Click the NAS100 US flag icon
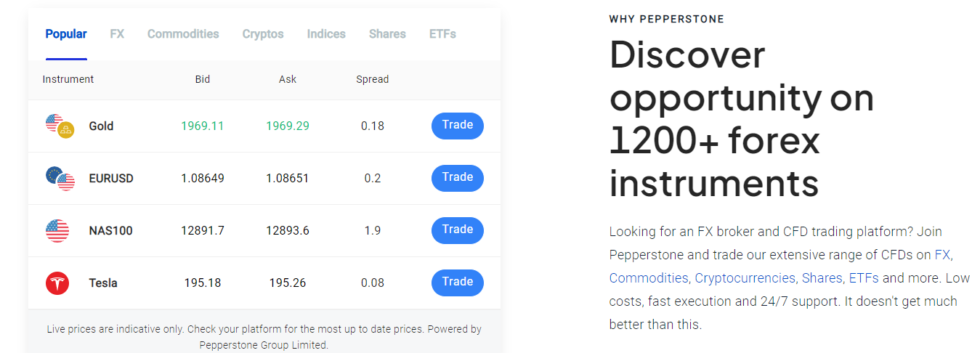Viewport: 980px width, 353px height. pos(57,231)
